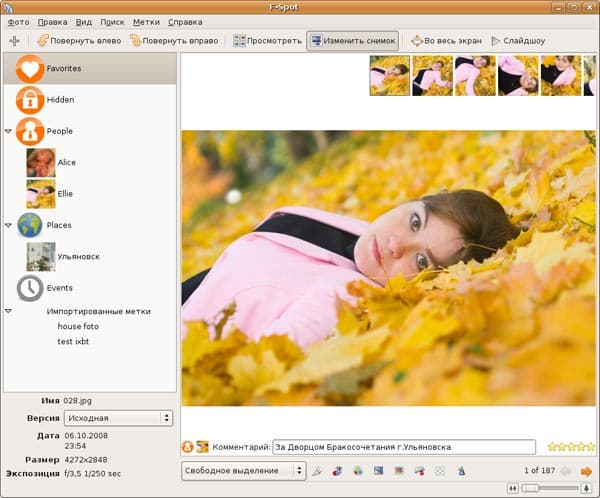This screenshot has width=600, height=498.
Task: Open the Правка menu
Action: 52,21
